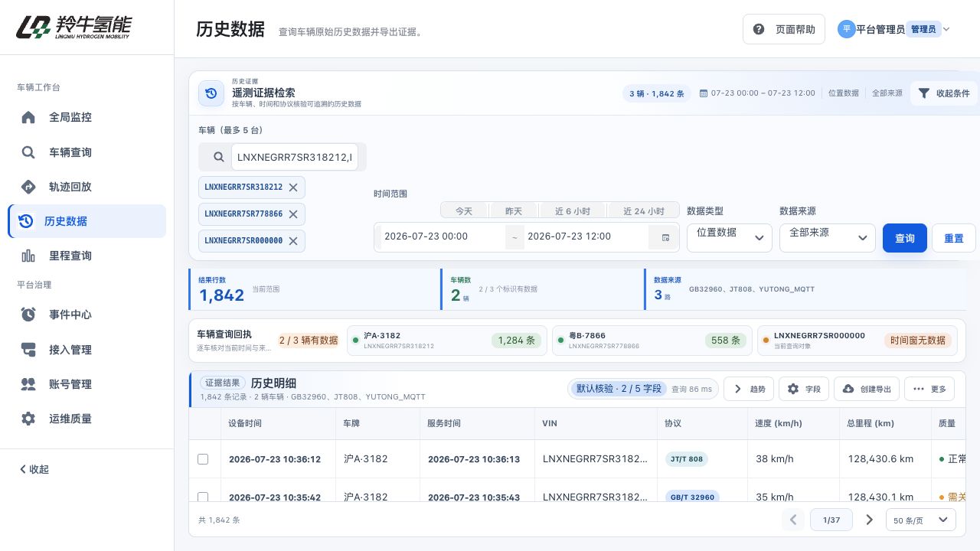Click the 1,842 结果行数 stat
The height and width of the screenshot is (551, 980).
[222, 295]
